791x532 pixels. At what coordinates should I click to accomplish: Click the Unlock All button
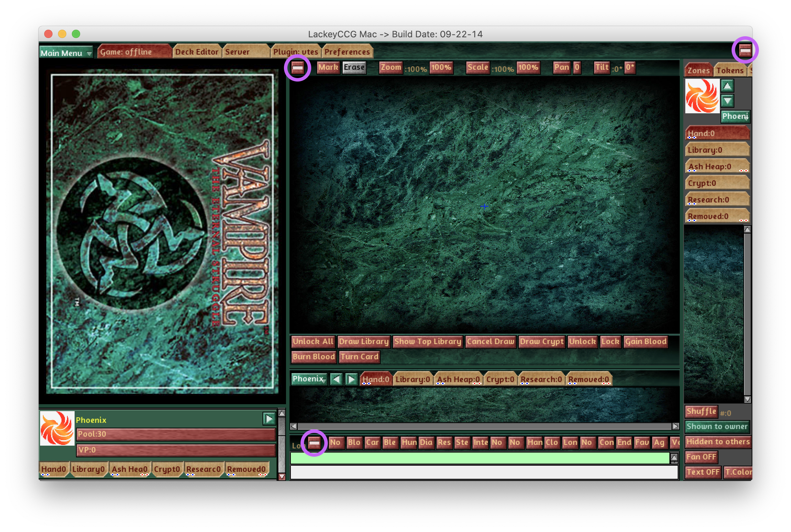coord(313,342)
